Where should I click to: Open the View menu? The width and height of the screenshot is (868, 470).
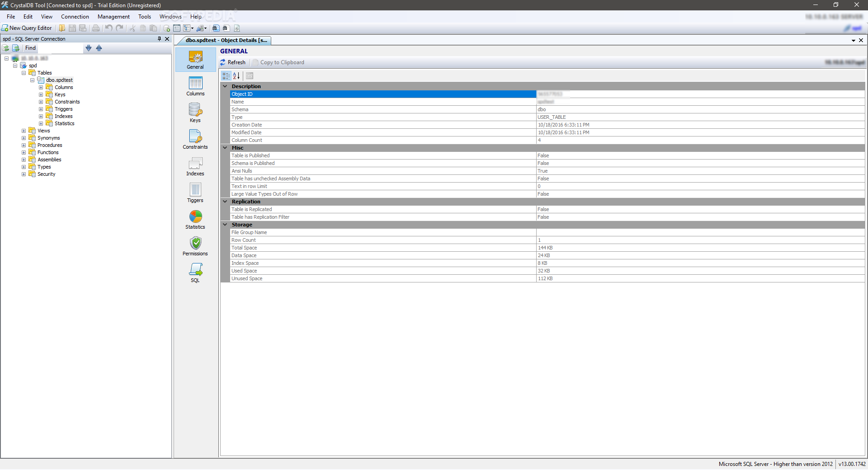pos(47,17)
